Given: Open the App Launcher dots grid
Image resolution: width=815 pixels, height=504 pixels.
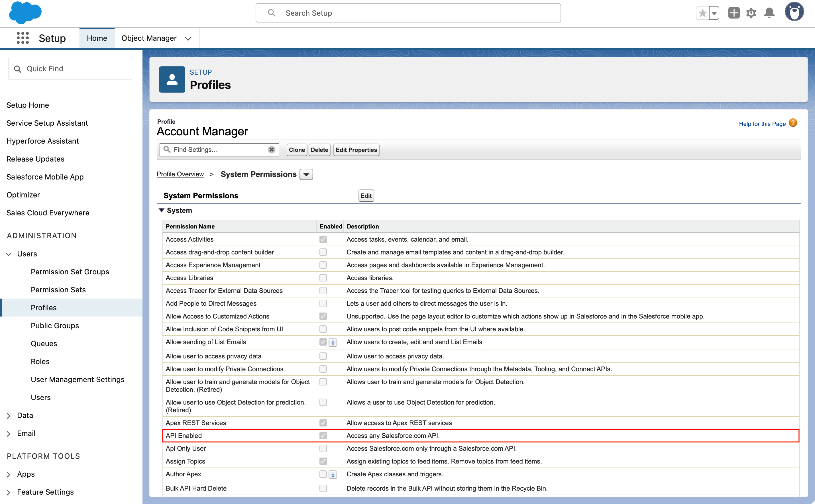Looking at the screenshot, I should [23, 38].
